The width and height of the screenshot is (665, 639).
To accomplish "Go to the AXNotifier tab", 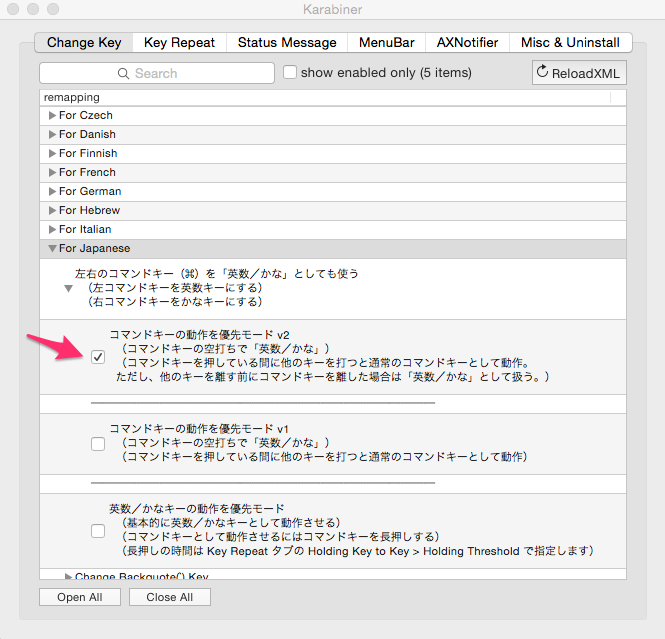I will [x=467, y=42].
